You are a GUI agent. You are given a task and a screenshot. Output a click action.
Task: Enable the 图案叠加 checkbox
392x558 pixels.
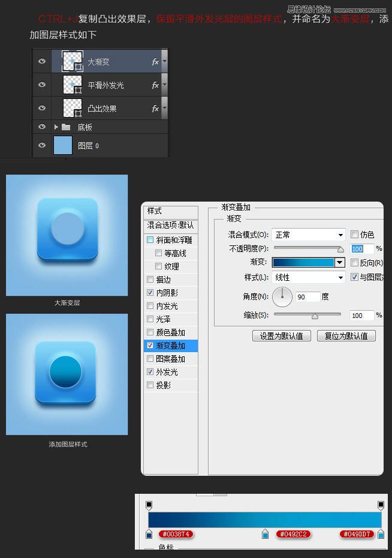coord(150,358)
